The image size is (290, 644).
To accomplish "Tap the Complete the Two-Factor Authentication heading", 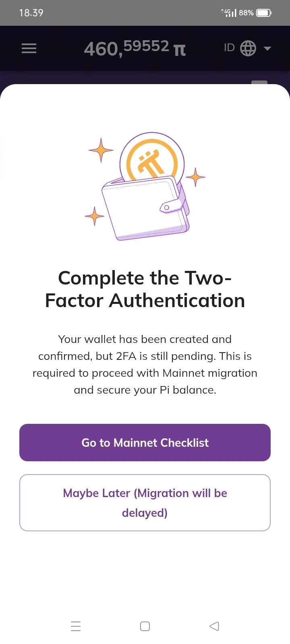I will pos(145,289).
